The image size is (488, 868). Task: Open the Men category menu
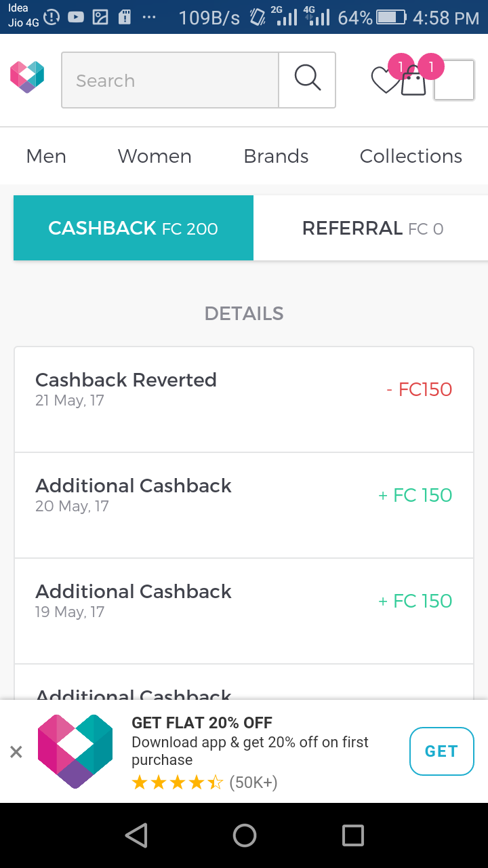46,156
